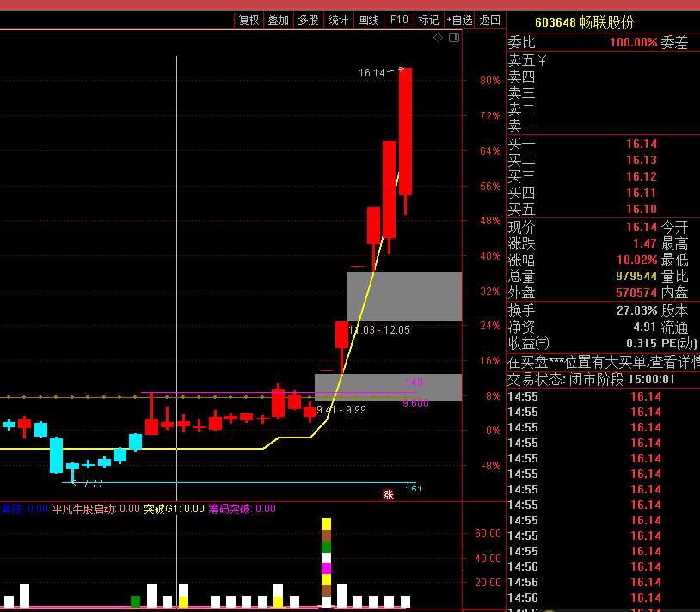This screenshot has width=700, height=612.
Task: Activate the 画线 drawing tool
Action: coord(368,20)
